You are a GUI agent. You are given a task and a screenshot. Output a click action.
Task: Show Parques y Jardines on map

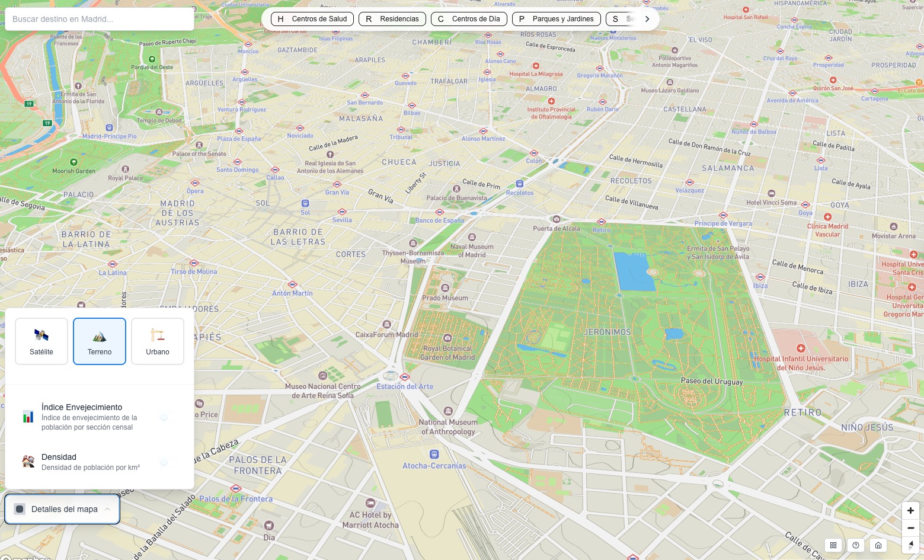pyautogui.click(x=556, y=19)
